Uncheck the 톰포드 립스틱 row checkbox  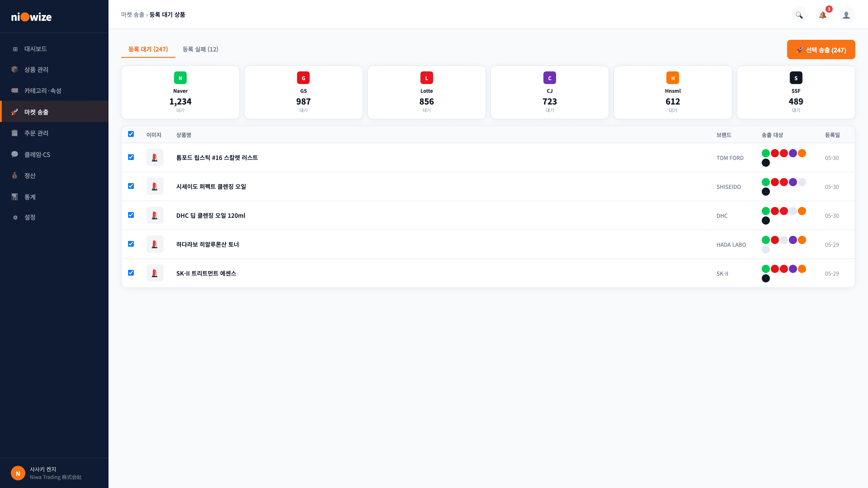click(x=131, y=157)
